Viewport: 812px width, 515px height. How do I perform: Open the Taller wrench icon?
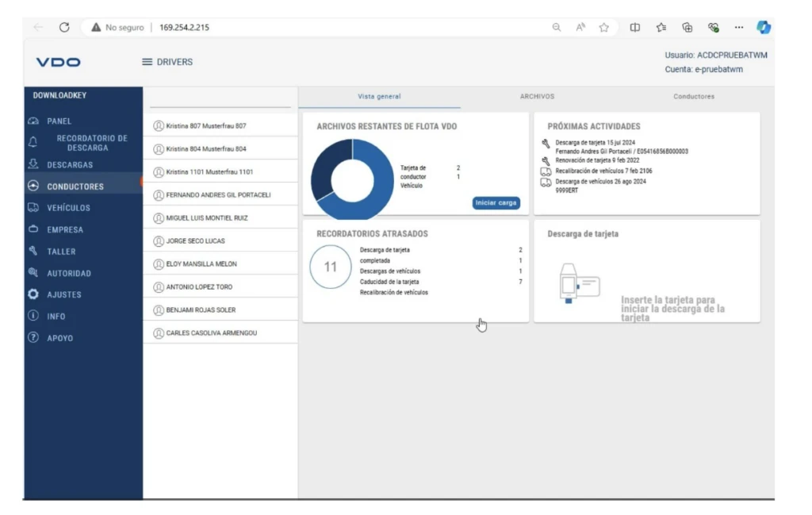coord(33,251)
